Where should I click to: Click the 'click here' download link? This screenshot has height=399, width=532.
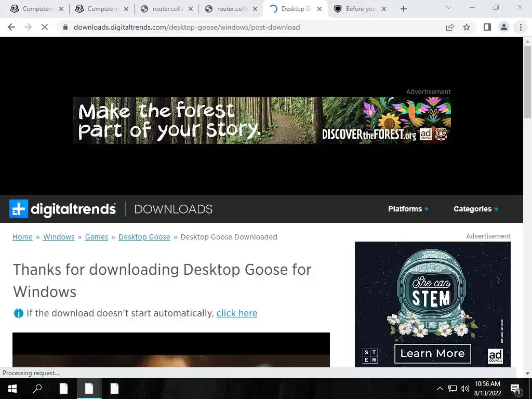point(237,313)
